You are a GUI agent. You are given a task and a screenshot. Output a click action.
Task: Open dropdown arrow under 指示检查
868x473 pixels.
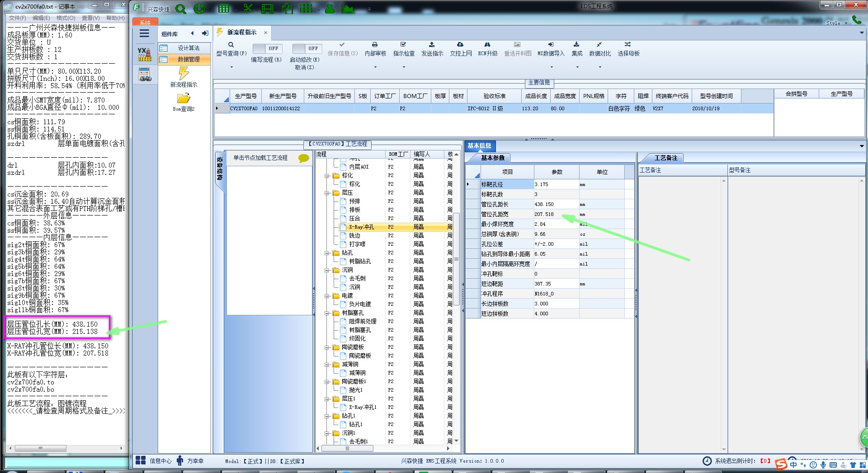[x=404, y=67]
